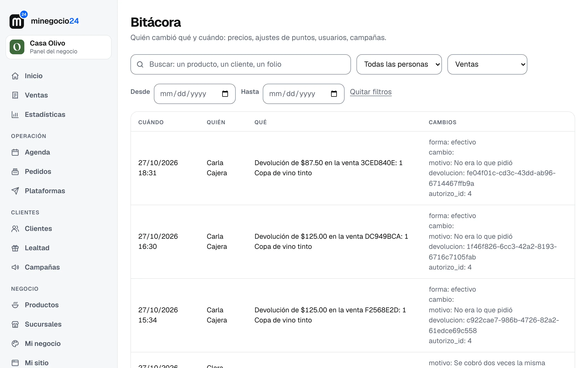Click the Agenda calendar icon
The image size is (588, 368).
(15, 152)
